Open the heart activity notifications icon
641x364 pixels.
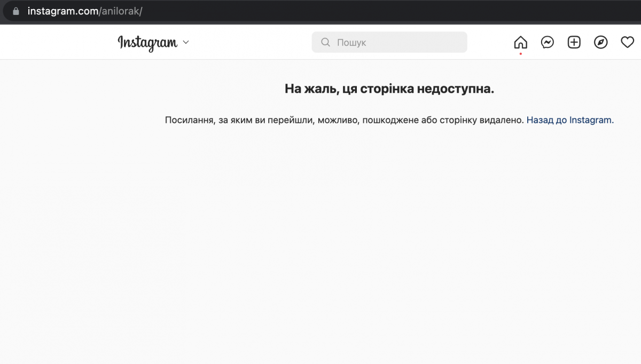[628, 42]
